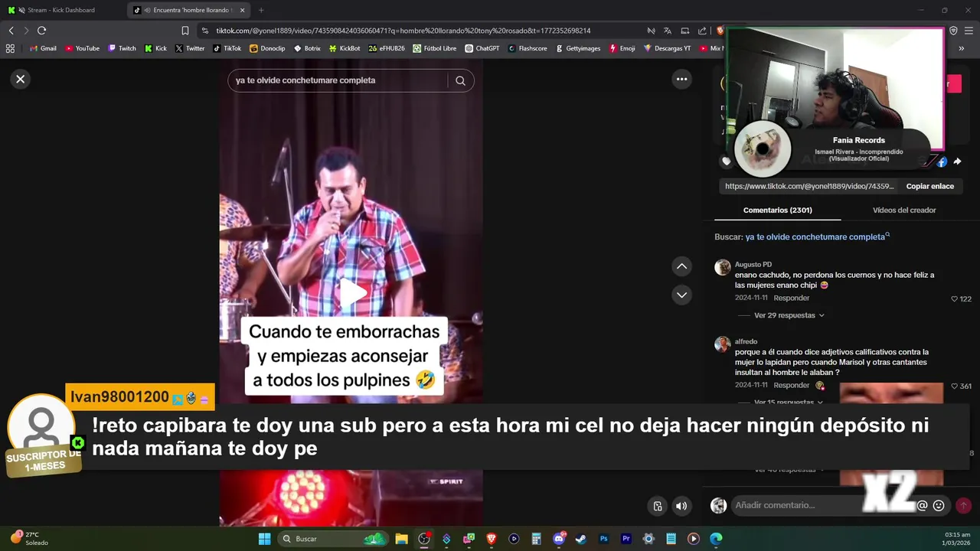Open the Descargas YT bookmark
This screenshot has width=980, height=551.
click(x=667, y=48)
